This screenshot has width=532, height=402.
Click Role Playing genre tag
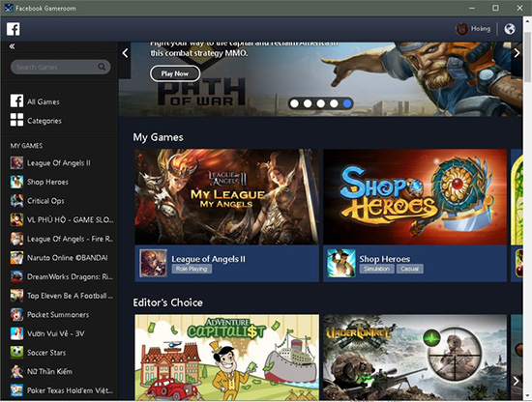[192, 269]
